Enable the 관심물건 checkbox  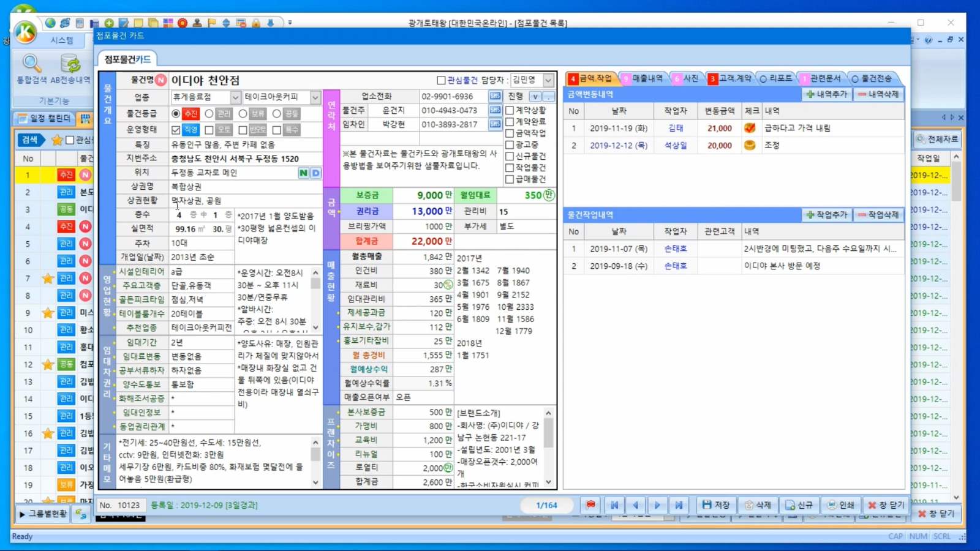coord(441,80)
